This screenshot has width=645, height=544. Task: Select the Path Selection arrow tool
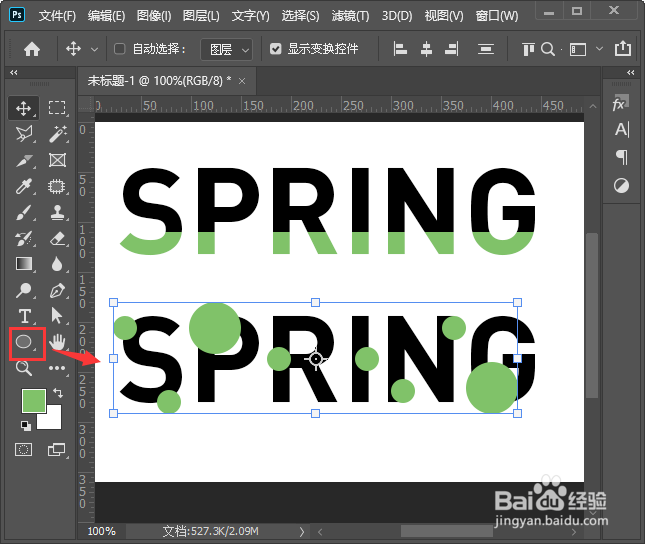(x=57, y=316)
